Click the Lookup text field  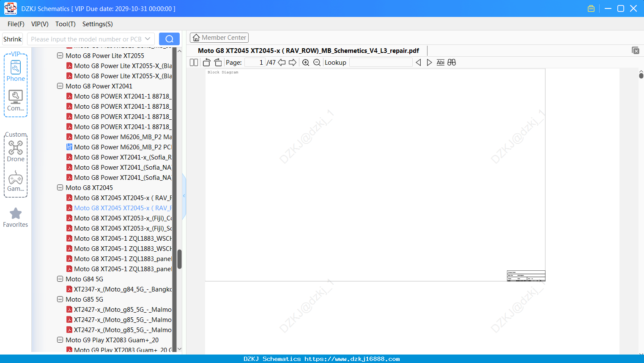point(381,63)
